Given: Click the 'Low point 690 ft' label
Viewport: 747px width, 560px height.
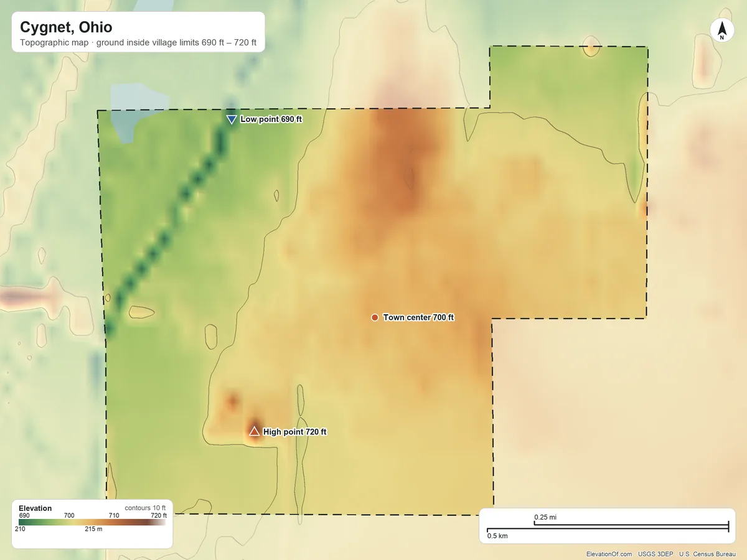Looking at the screenshot, I should tap(271, 119).
